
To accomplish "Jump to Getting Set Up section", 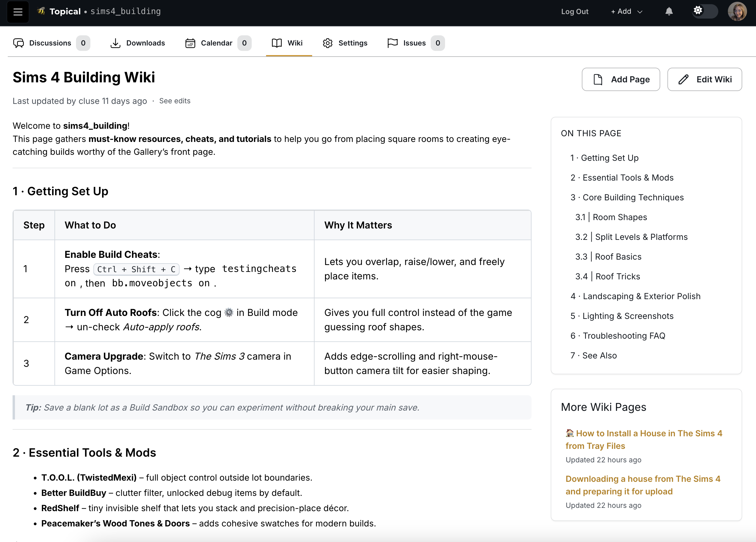I will (x=604, y=158).
